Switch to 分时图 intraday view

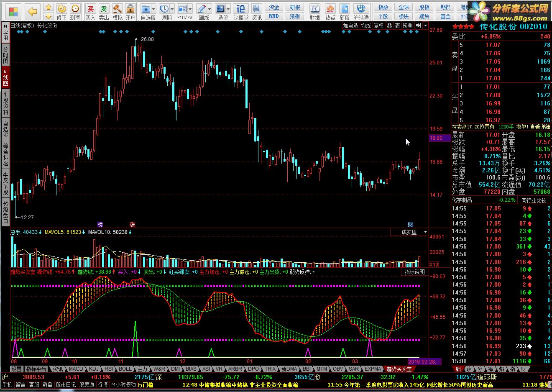click(x=5, y=55)
